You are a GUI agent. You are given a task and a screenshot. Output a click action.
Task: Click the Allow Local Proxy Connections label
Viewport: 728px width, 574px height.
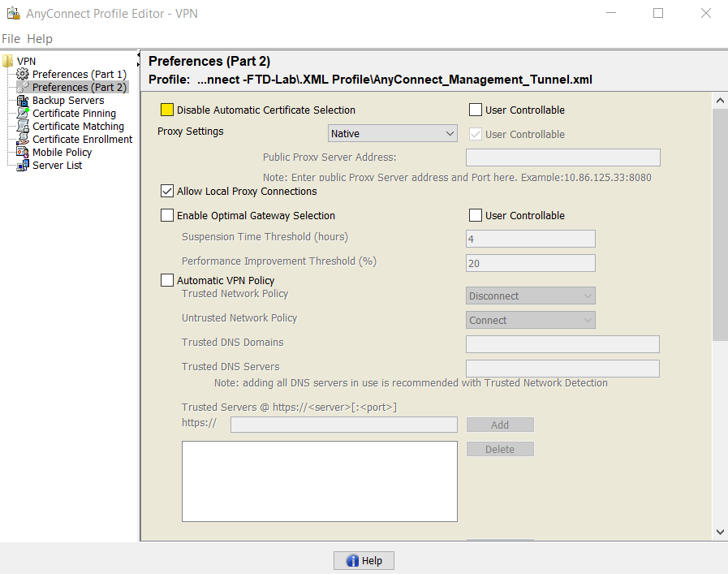[x=247, y=192]
